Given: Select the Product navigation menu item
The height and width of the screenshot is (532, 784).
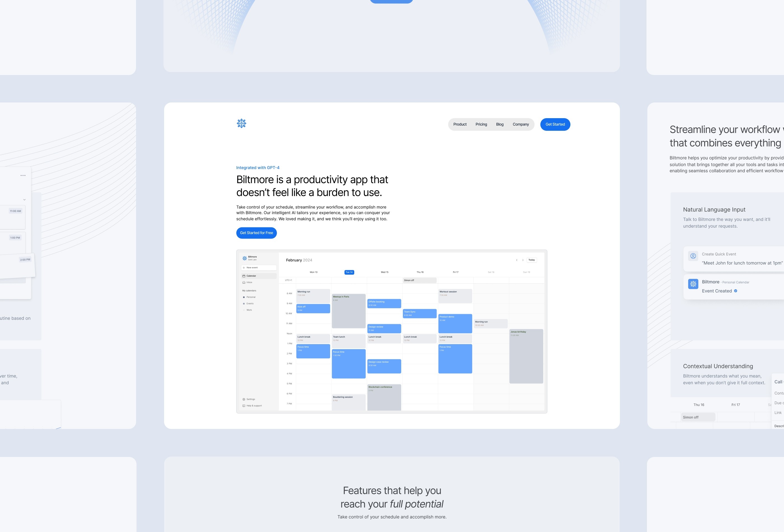Looking at the screenshot, I should point(460,124).
